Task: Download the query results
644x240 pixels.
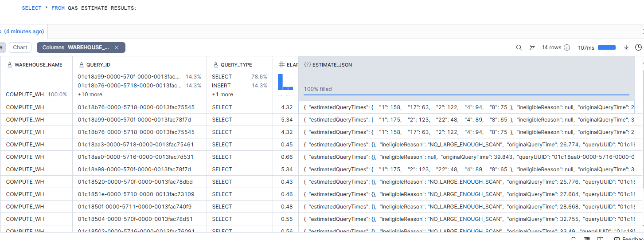Action: click(626, 47)
